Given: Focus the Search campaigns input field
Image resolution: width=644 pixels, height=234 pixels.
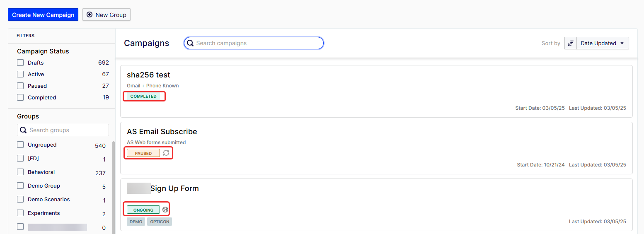Looking at the screenshot, I should click(257, 43).
